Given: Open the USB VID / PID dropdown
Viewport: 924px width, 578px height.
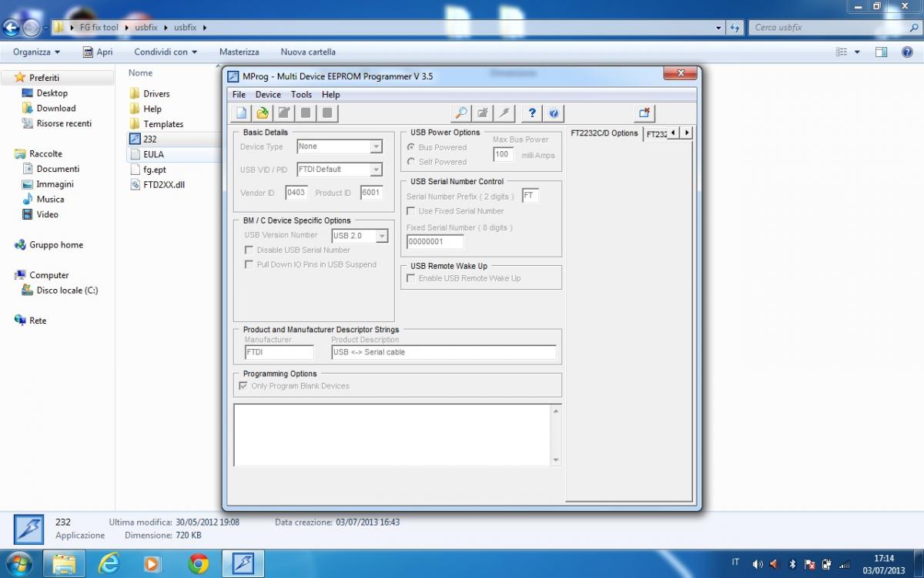Looking at the screenshot, I should tap(376, 170).
